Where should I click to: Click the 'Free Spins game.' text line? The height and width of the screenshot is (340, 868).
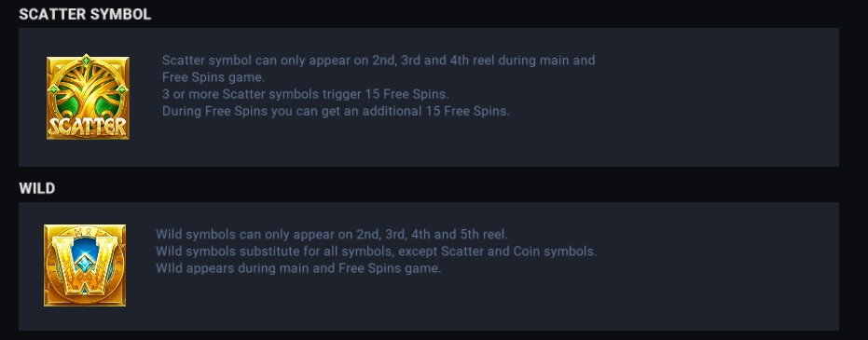[214, 77]
